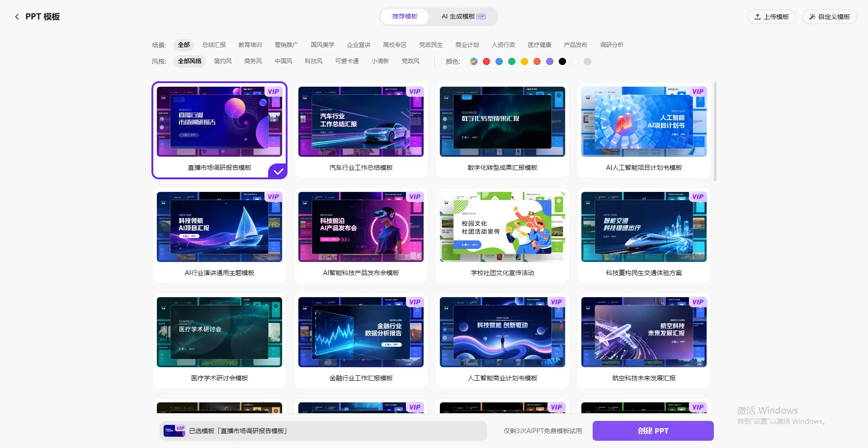Select 中国风 style filter
The image size is (868, 448).
click(x=283, y=61)
